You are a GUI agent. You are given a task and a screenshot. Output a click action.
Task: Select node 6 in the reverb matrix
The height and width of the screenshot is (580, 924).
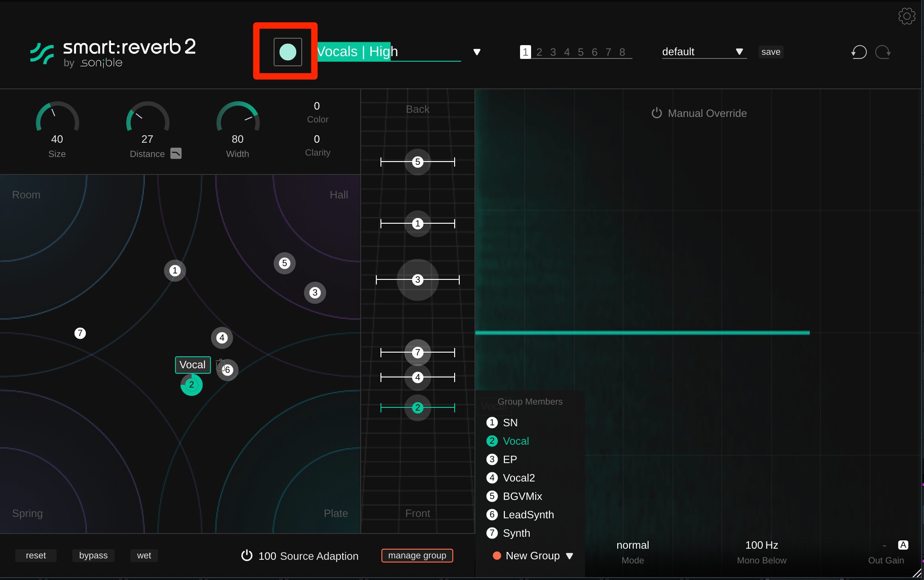point(228,370)
